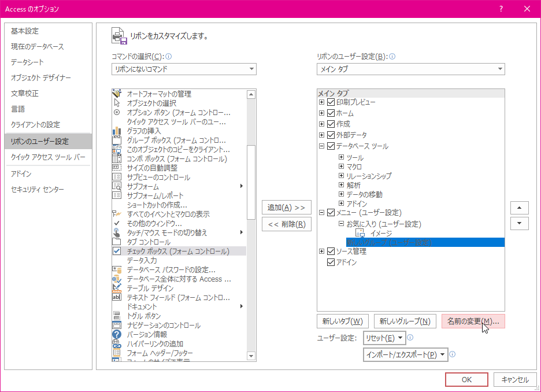The width and height of the screenshot is (541, 392).
Task: Uncheck the データベース ツール checkbox
Action: pos(331,146)
